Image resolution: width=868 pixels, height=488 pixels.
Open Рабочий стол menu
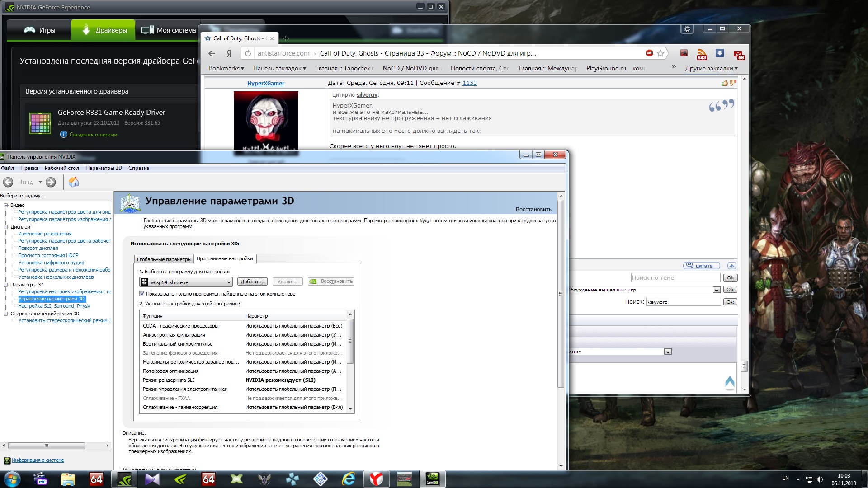(61, 168)
